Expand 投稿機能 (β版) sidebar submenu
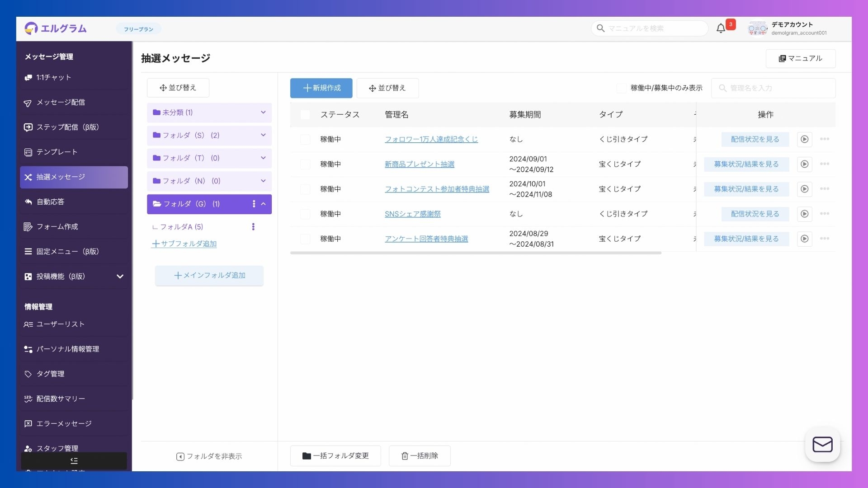This screenshot has width=868, height=488. [x=120, y=277]
